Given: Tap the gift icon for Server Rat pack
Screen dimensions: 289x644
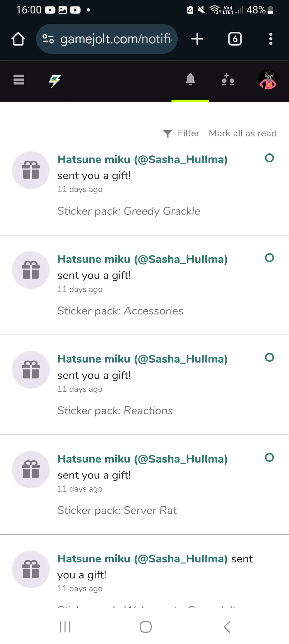Looking at the screenshot, I should [31, 469].
